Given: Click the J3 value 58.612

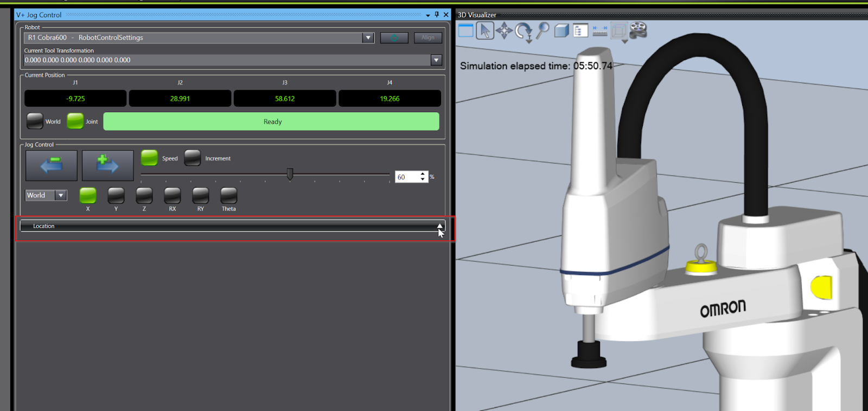Looking at the screenshot, I should (x=285, y=99).
